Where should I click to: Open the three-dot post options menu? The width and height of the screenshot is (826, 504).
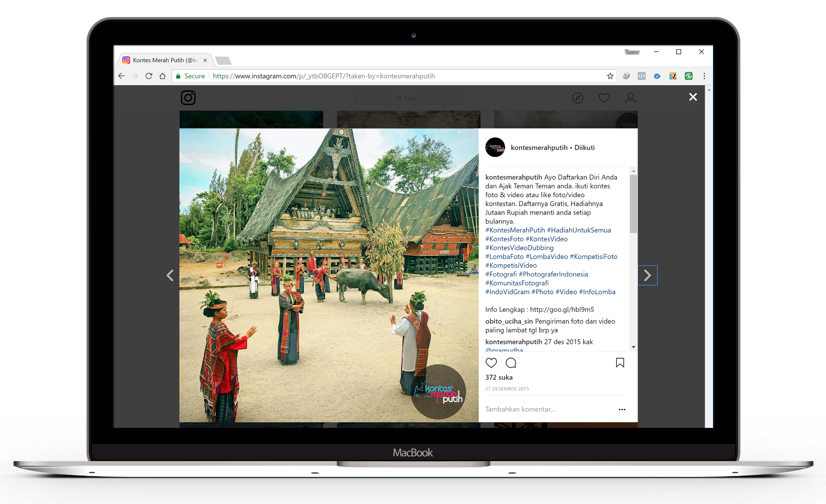622,409
